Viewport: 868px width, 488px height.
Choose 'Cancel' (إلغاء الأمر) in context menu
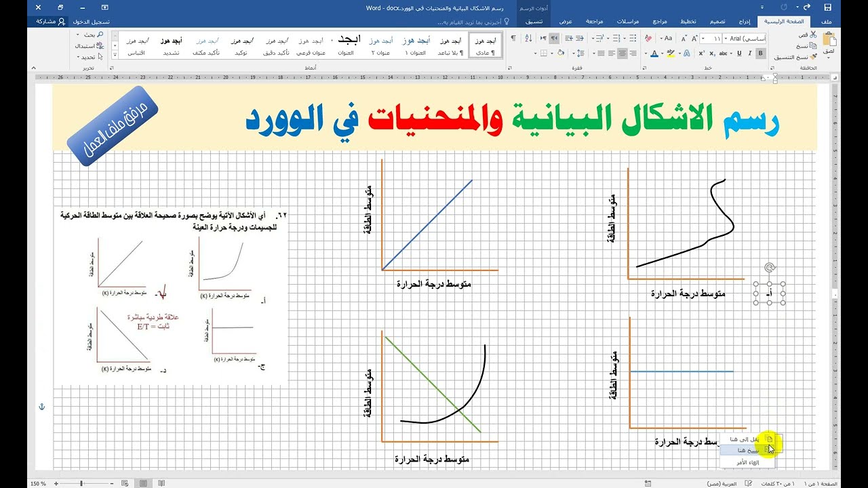[749, 462]
